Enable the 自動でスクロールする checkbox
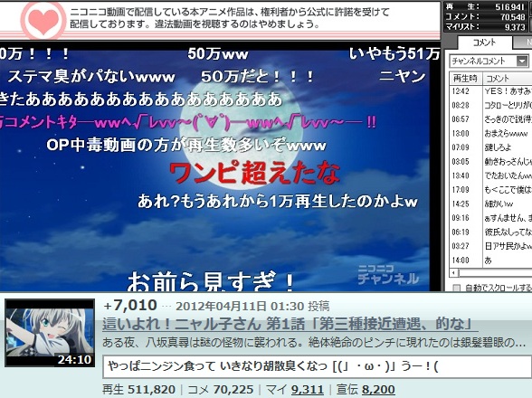Screen dimensions: 532x398 coord(457,288)
